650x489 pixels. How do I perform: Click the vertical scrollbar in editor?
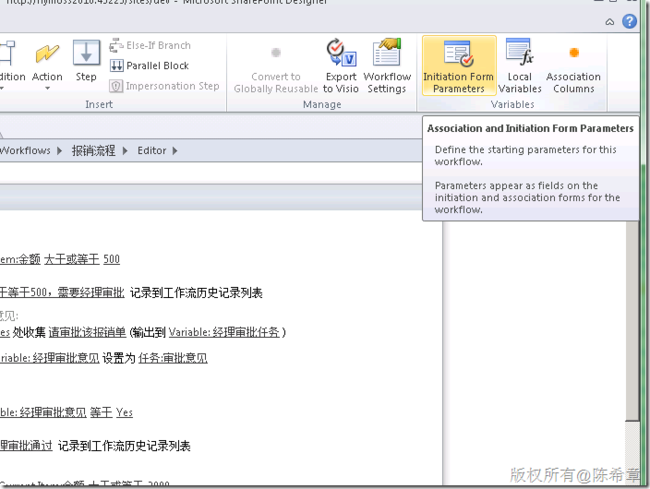coord(633,321)
